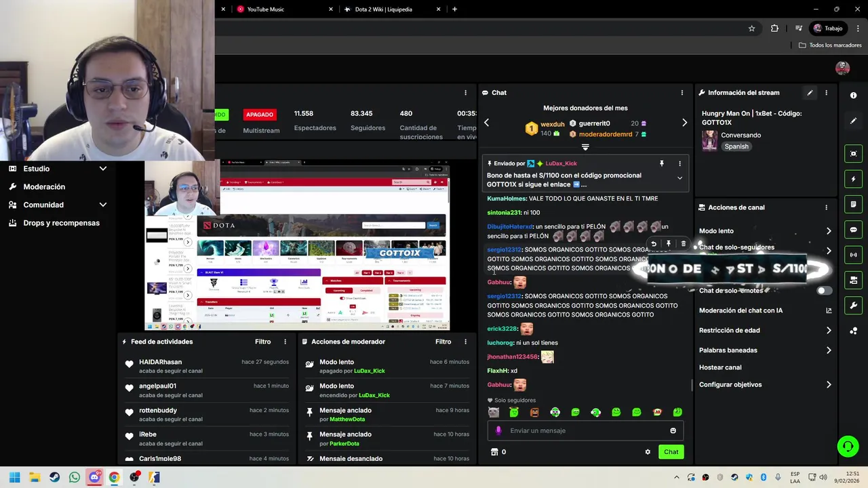Open the chat bubble icon in the right rail
868x488 pixels.
click(853, 230)
